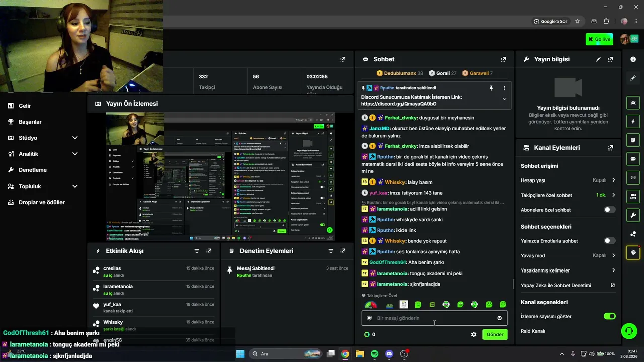
Task: Pop out the Etkinlik Akışı panel
Action: pyautogui.click(x=209, y=251)
